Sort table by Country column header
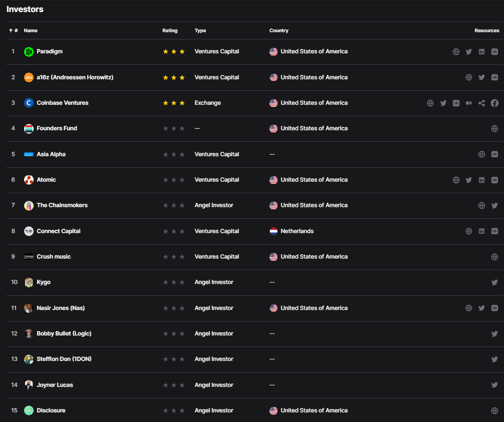The width and height of the screenshot is (504, 422). 278,31
